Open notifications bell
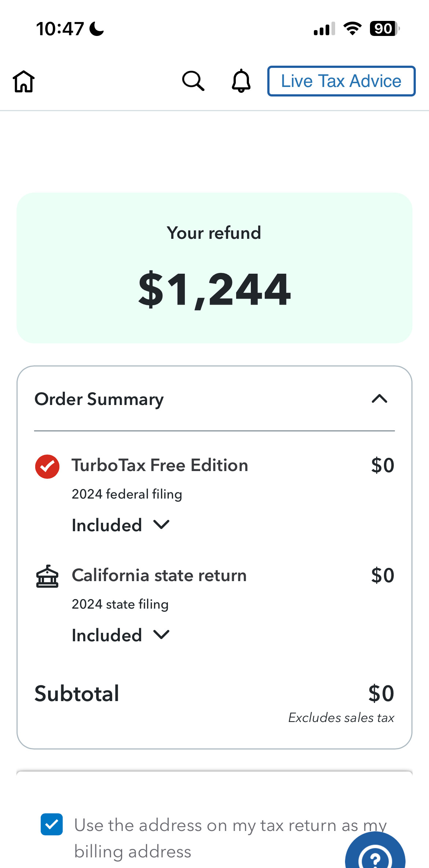429x868 pixels. coord(241,81)
